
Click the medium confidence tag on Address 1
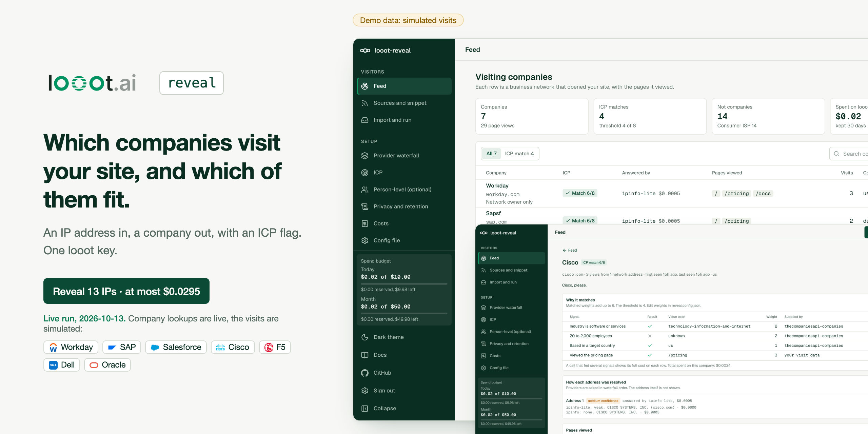click(x=603, y=401)
